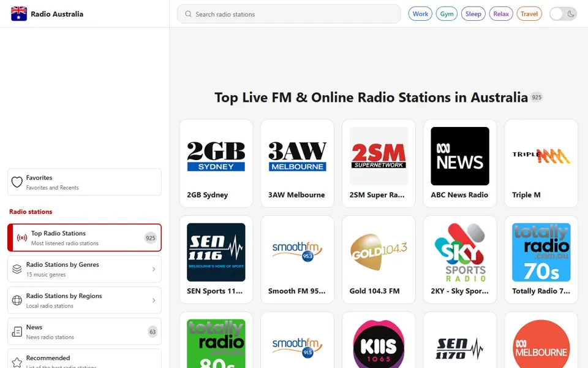Expand Radio Stations by Genres chevron

coord(154,269)
